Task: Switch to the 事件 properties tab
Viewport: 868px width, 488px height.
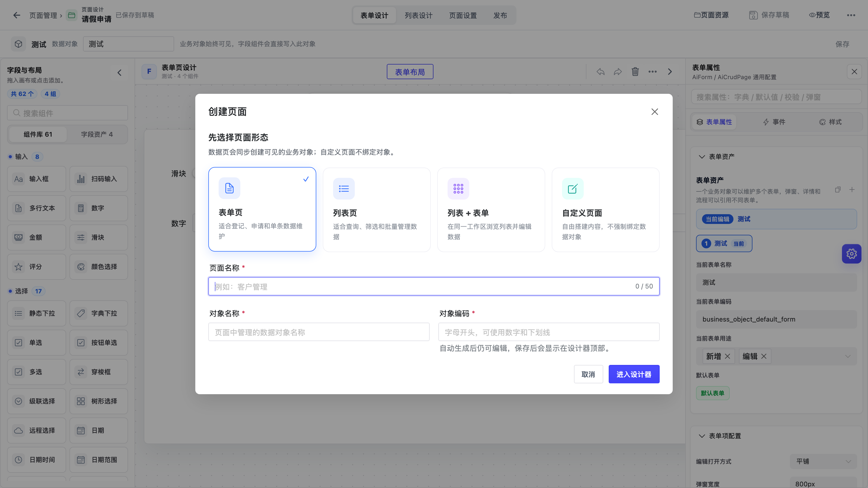Action: [x=774, y=122]
